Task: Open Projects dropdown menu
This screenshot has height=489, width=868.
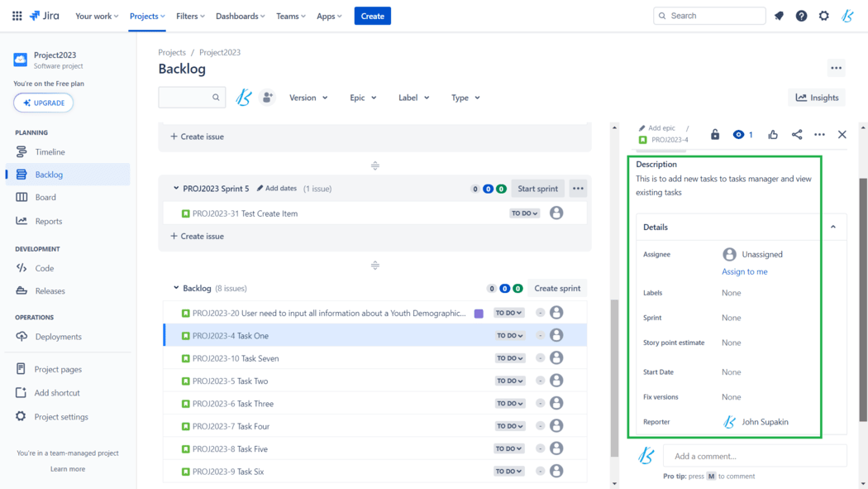Action: point(147,16)
